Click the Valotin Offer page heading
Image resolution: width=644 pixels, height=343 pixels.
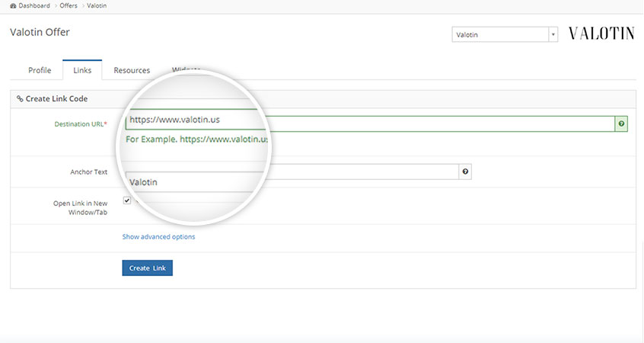click(40, 33)
